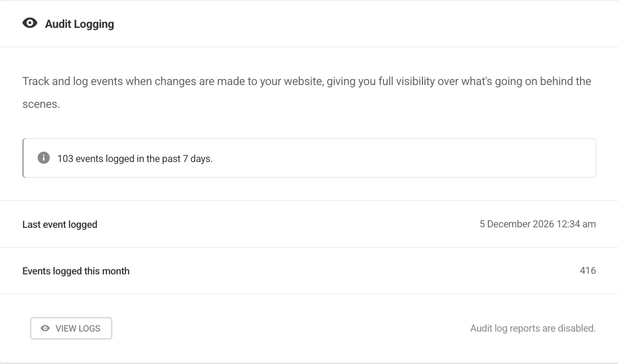Click the 416 events count value
This screenshot has height=364, width=618.
pos(588,271)
